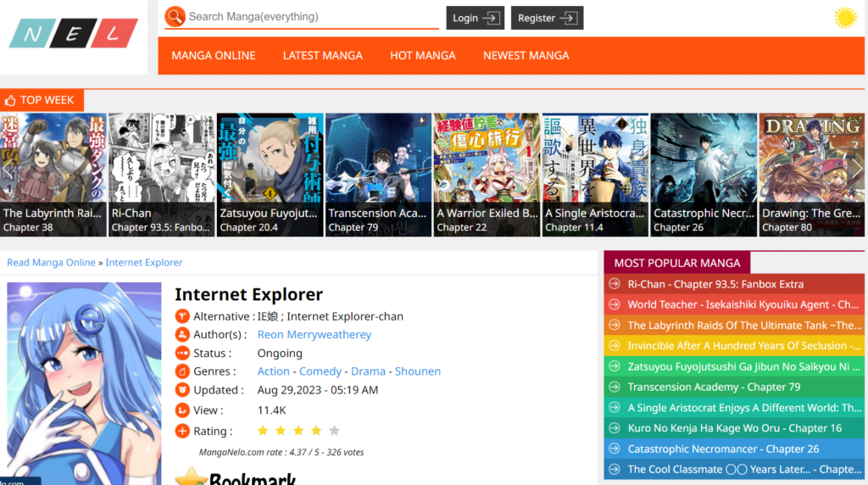Image resolution: width=868 pixels, height=485 pixels.
Task: Click the Internet Explorer cover image
Action: (84, 383)
